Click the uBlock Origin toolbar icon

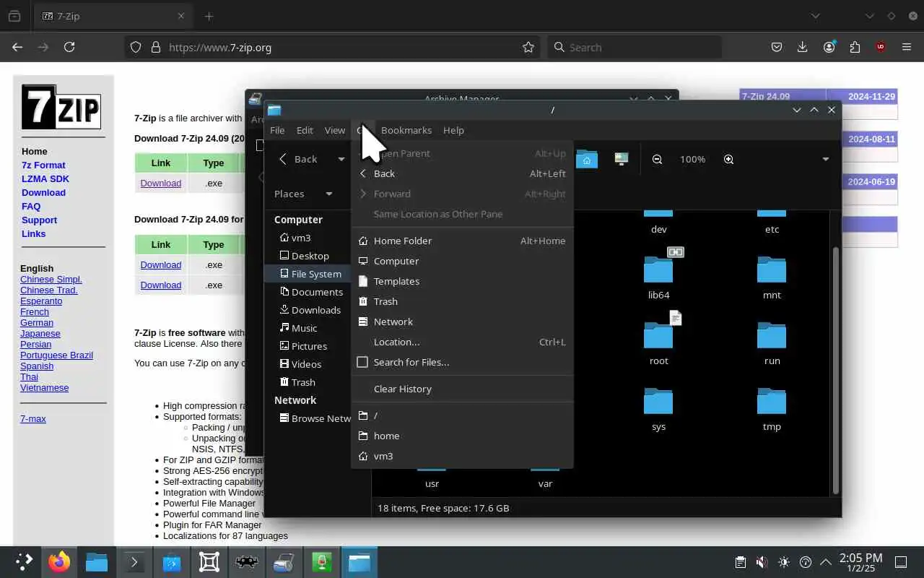(x=881, y=47)
